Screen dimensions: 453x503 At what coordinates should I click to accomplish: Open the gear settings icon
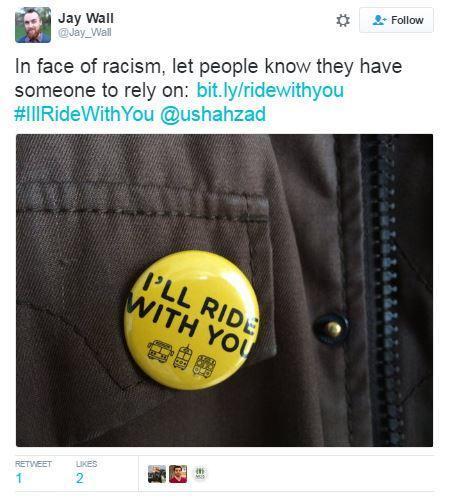[x=343, y=20]
